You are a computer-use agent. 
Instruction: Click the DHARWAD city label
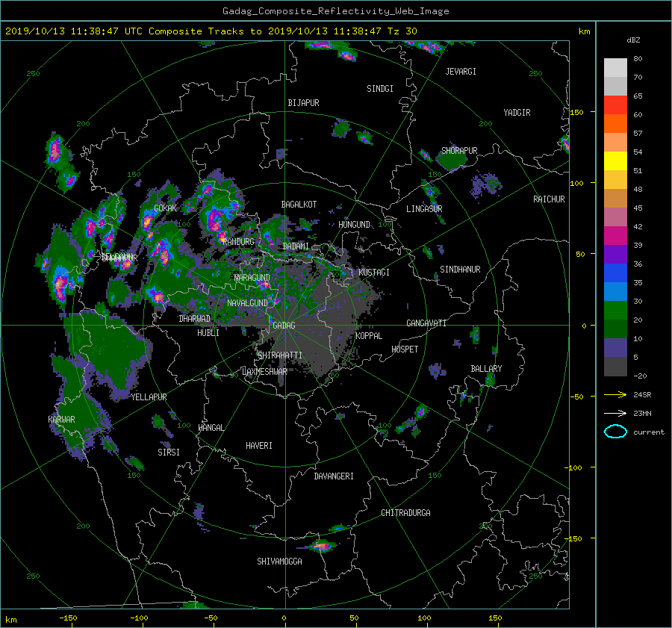coord(195,319)
